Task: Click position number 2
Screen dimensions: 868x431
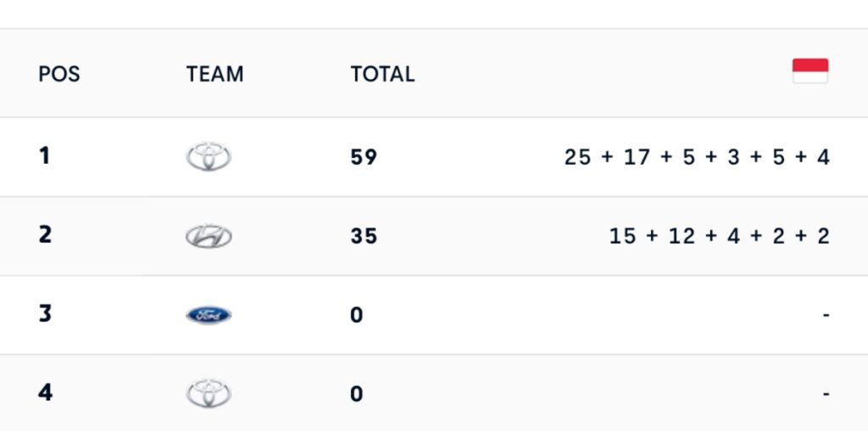Action: [x=45, y=235]
